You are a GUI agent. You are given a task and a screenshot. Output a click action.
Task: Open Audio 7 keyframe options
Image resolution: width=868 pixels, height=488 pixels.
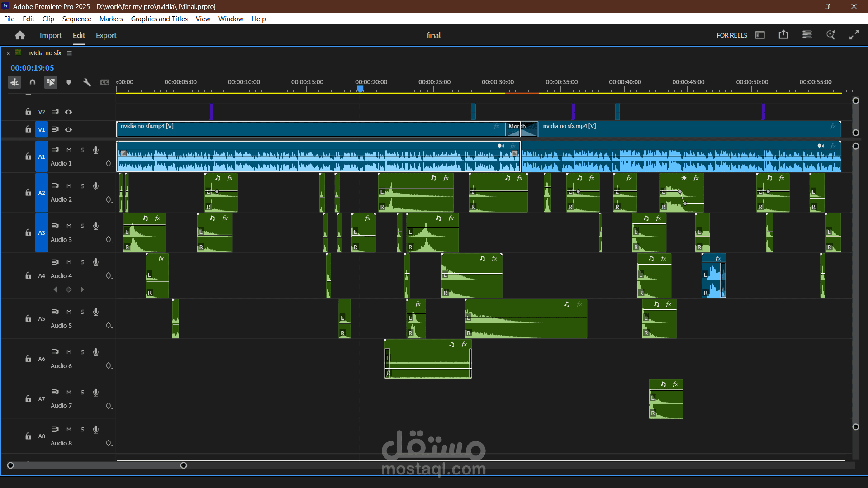[x=109, y=406]
